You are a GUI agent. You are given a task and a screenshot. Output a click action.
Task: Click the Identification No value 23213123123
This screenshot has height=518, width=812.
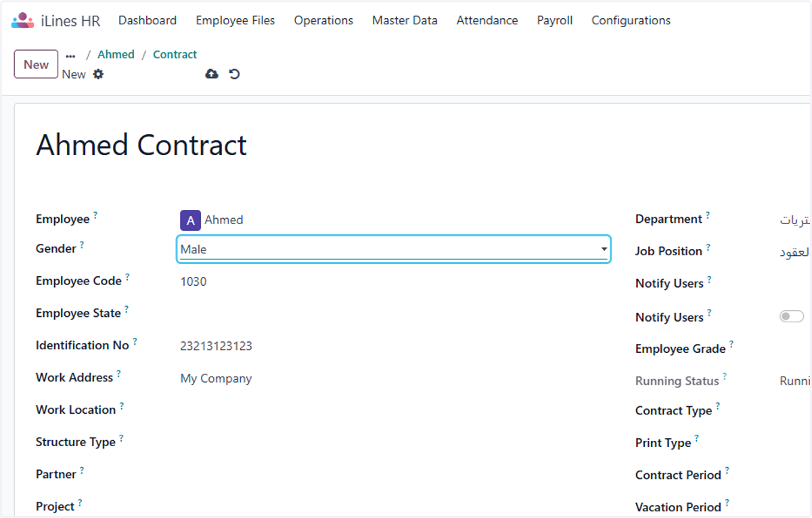[x=217, y=346]
